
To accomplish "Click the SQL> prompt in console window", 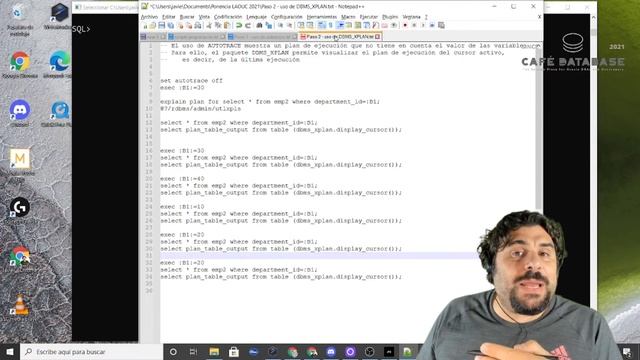I will click(81, 29).
